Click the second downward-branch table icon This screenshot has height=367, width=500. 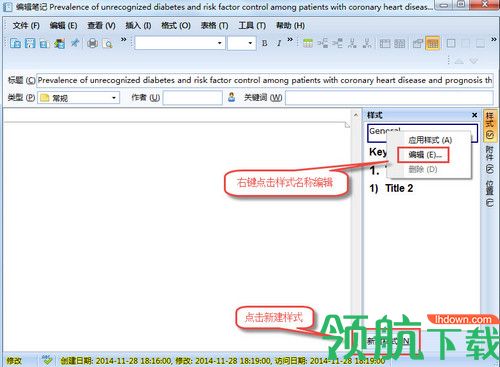click(x=367, y=43)
